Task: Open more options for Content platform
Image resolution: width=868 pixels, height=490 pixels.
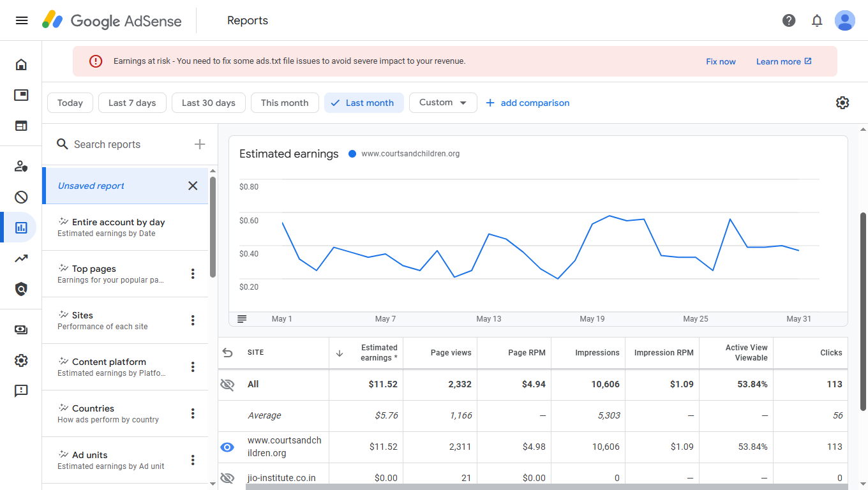Action: 193,367
